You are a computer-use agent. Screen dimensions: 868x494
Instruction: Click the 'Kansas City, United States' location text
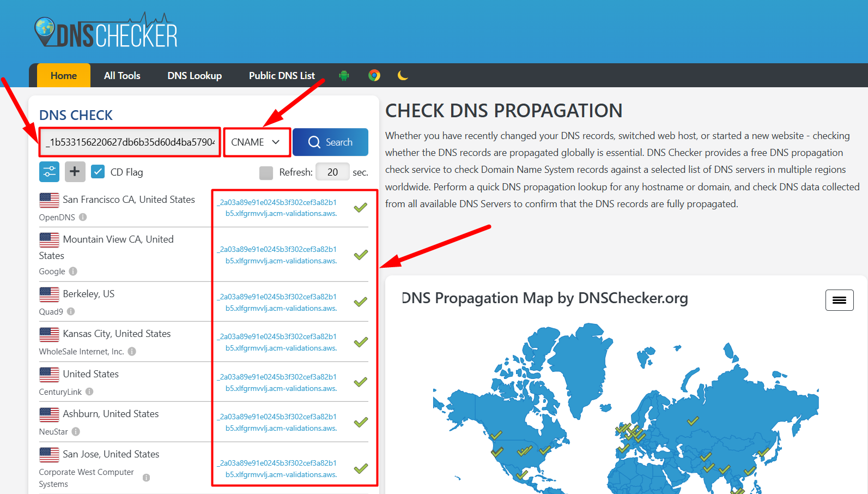pos(117,334)
